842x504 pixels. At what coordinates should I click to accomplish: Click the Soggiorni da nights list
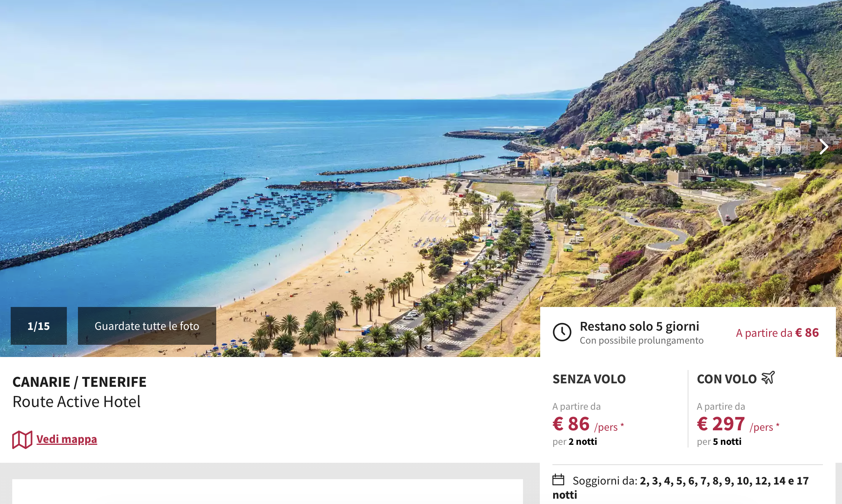click(680, 488)
